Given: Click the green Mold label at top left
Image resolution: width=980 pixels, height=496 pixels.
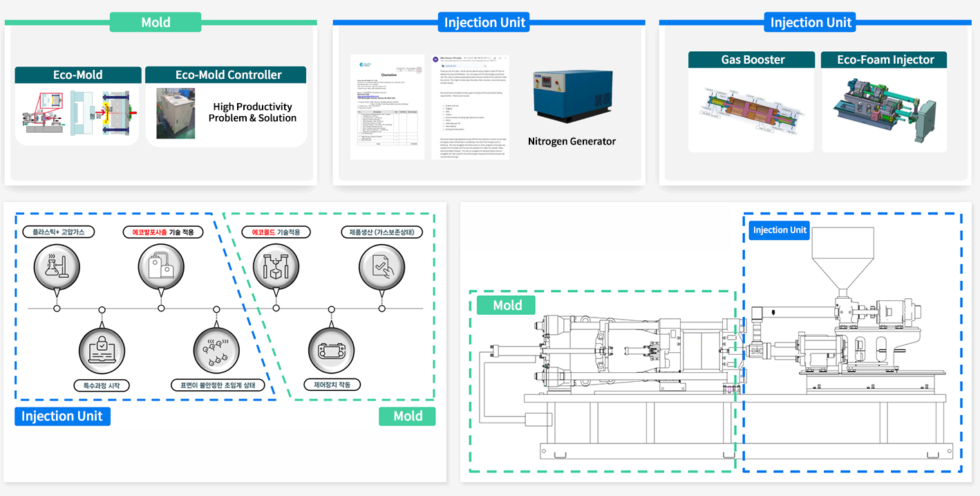Looking at the screenshot, I should click(156, 22).
